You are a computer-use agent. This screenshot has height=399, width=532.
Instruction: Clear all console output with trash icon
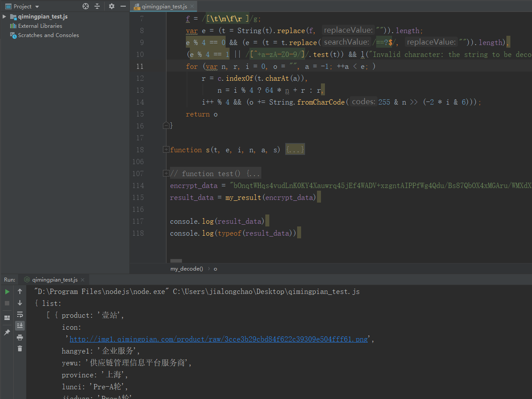tap(20, 349)
